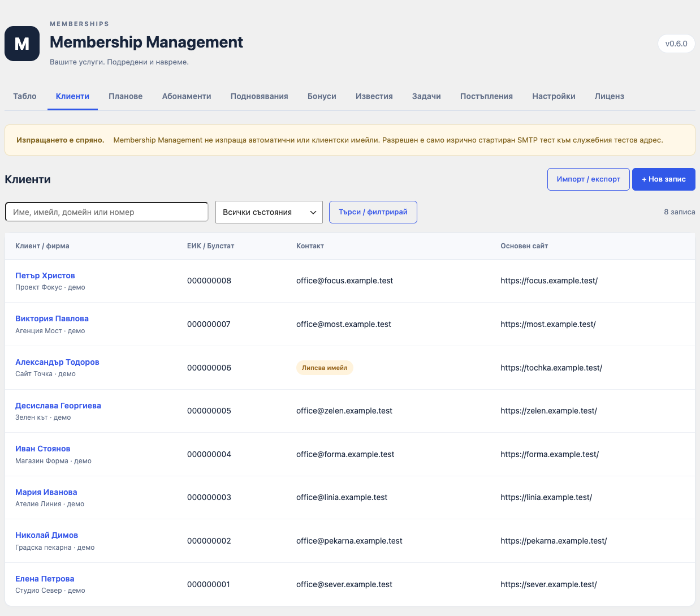This screenshot has height=616, width=700.
Task: Click the Контакт column header
Action: [x=310, y=246]
